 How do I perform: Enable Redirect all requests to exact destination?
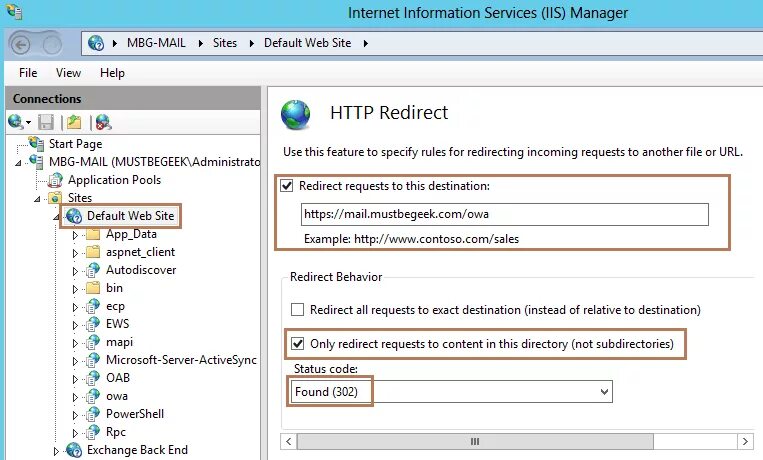(x=297, y=310)
